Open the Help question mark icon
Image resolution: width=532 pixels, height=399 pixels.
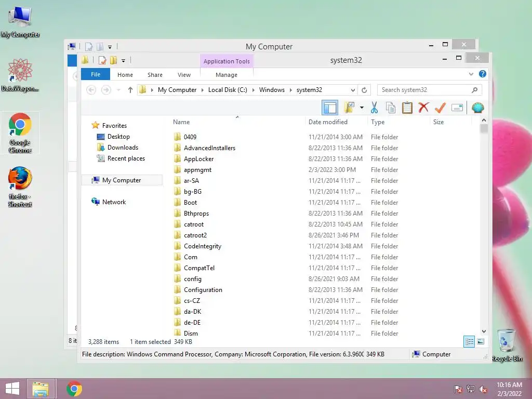pos(483,74)
